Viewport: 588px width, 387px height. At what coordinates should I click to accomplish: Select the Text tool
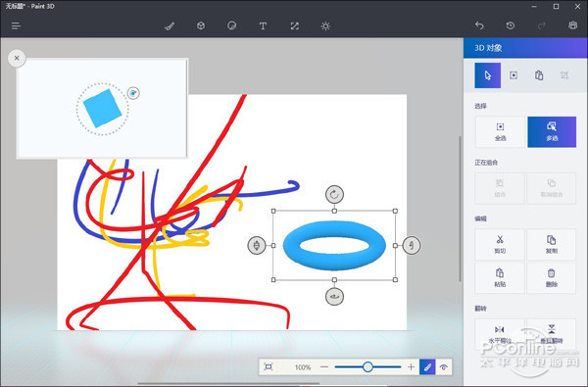pos(263,25)
